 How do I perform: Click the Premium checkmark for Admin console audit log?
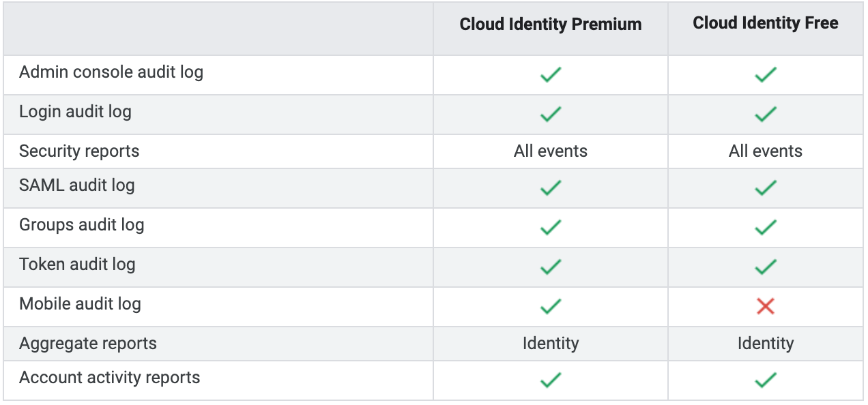[551, 75]
